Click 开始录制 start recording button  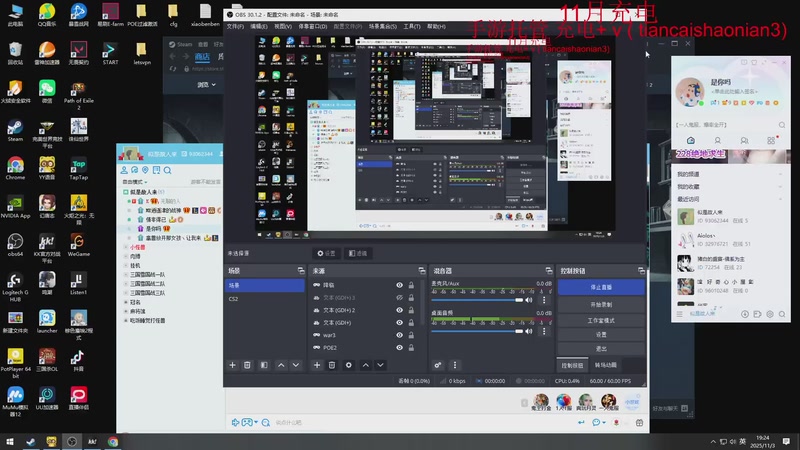coord(601,305)
